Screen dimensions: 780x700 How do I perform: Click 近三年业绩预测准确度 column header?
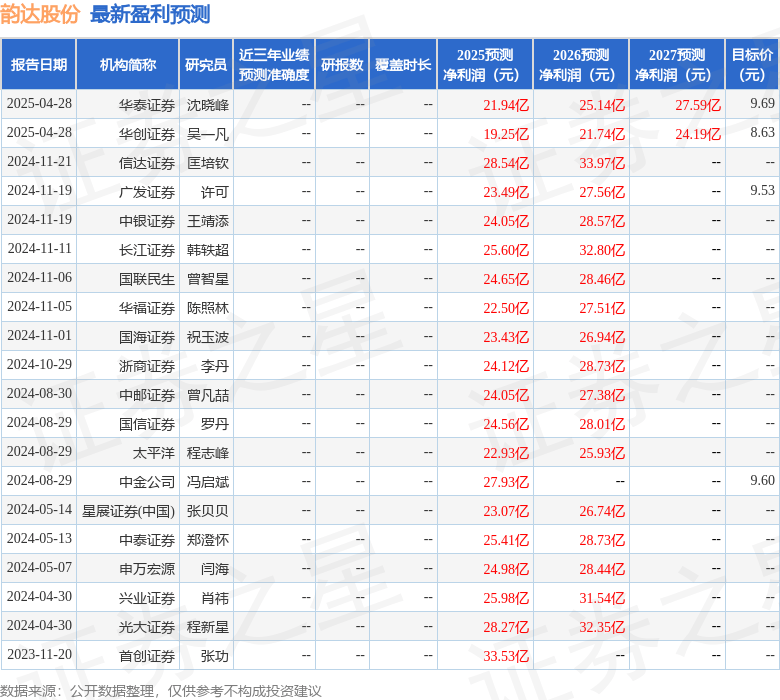(274, 65)
